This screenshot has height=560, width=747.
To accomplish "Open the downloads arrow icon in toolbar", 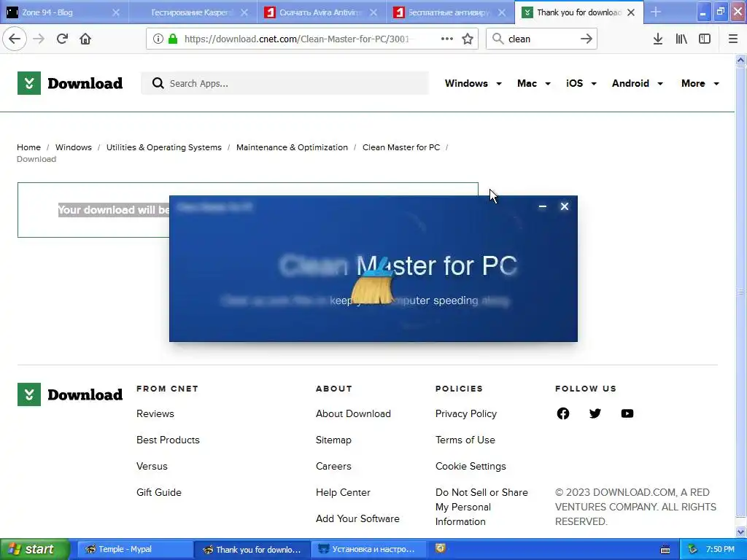I will tap(658, 39).
